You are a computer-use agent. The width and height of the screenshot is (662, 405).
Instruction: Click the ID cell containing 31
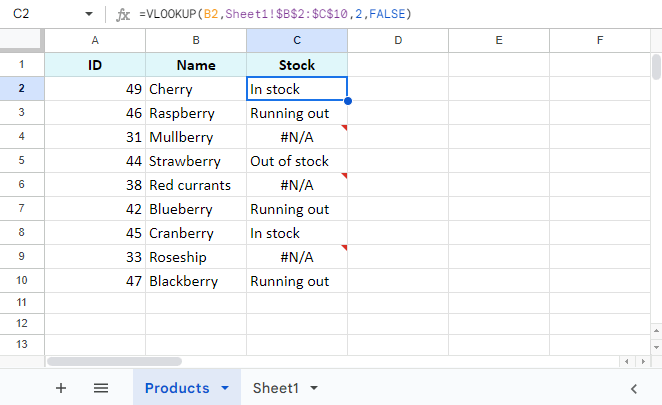click(x=95, y=137)
